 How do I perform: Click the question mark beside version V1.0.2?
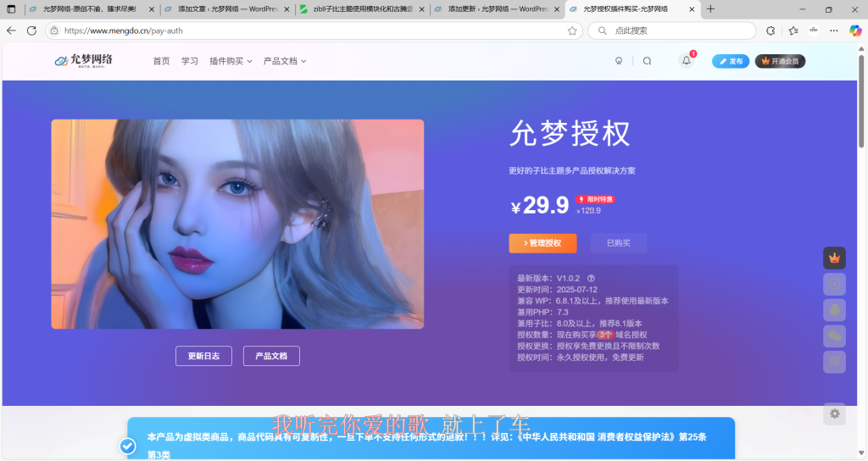pos(591,278)
